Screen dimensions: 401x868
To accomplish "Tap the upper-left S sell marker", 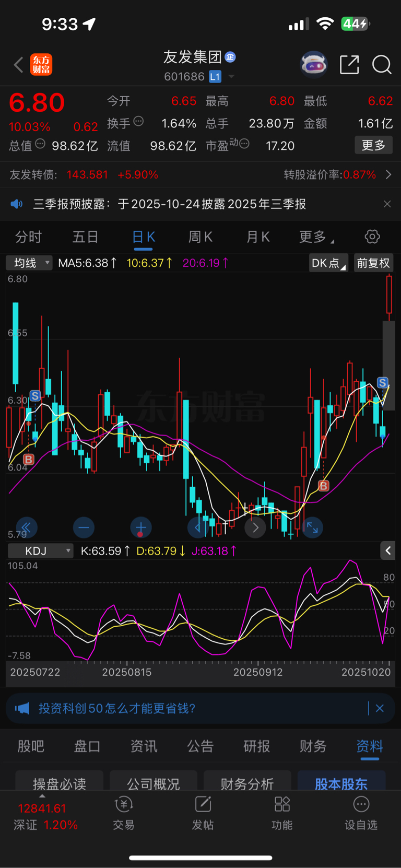I will point(35,396).
